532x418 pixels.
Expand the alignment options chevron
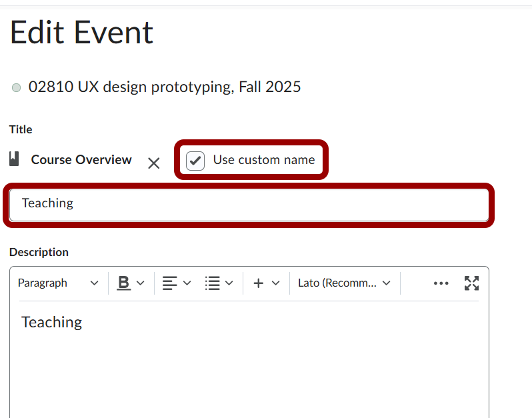pos(187,283)
